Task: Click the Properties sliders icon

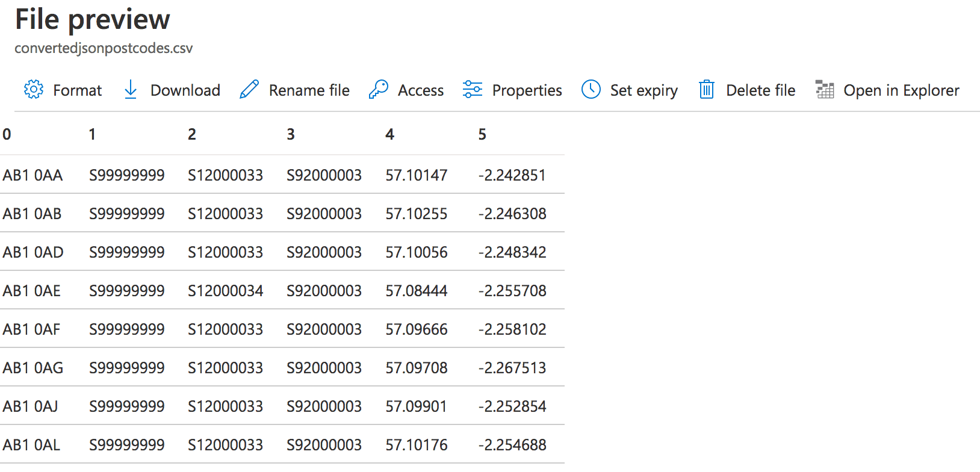Action: coord(473,90)
